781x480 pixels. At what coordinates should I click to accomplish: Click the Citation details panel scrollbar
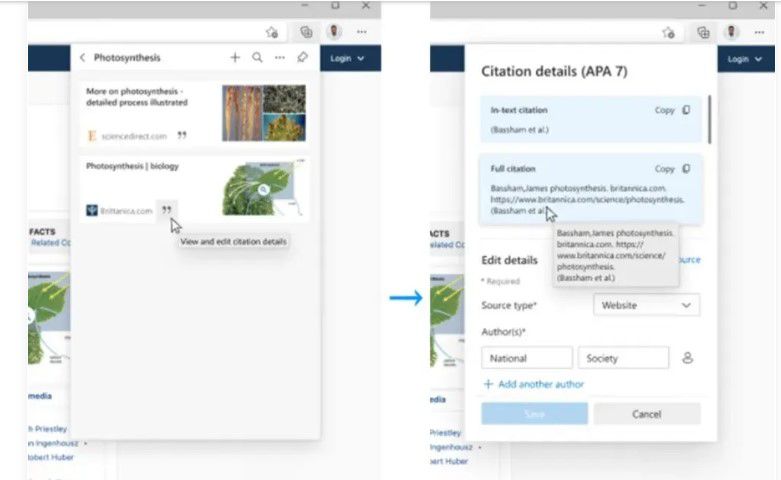coord(710,118)
